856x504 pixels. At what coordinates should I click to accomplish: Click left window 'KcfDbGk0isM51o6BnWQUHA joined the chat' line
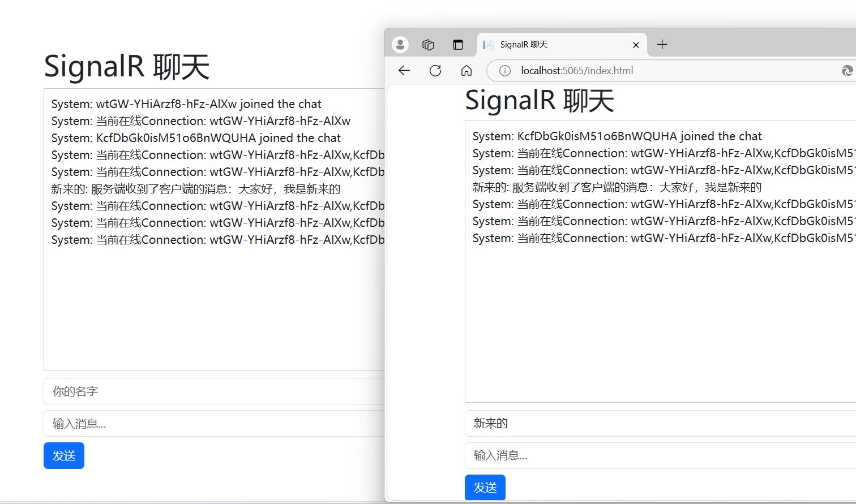click(x=196, y=138)
